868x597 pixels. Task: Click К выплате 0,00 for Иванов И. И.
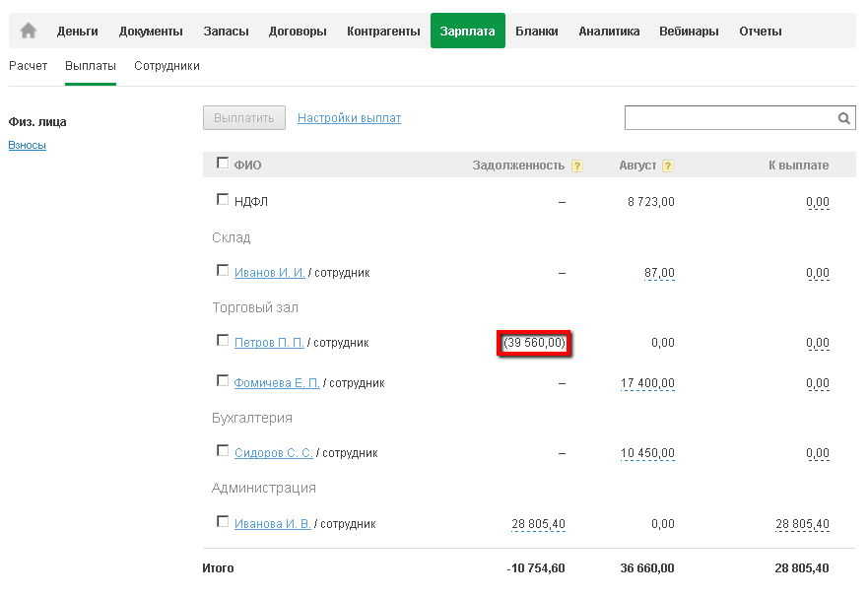point(818,273)
